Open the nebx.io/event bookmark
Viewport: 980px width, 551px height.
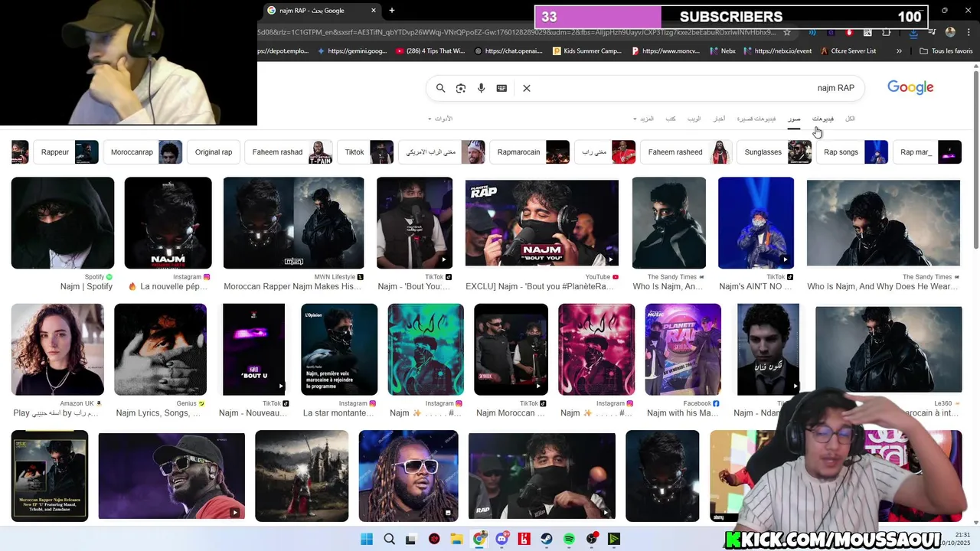[777, 51]
